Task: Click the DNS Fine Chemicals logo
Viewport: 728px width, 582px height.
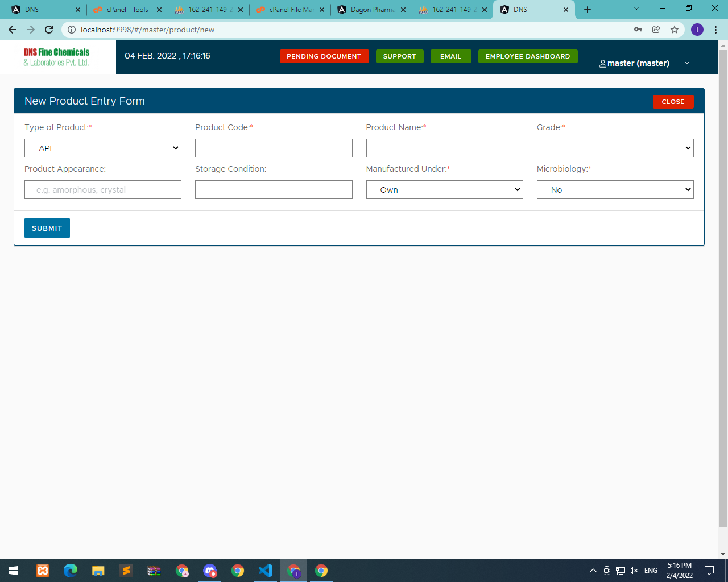Action: [x=57, y=57]
